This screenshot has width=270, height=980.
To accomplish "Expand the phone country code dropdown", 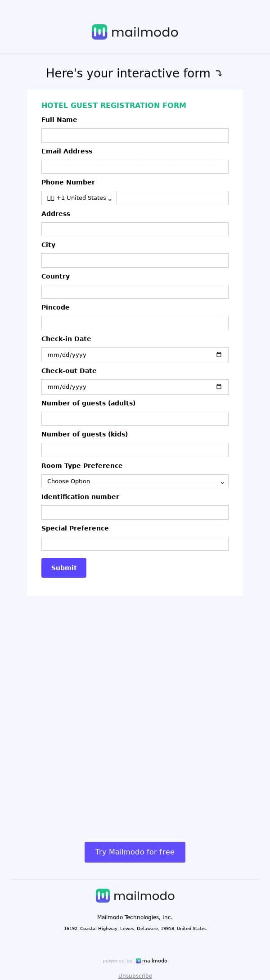I will 79,198.
